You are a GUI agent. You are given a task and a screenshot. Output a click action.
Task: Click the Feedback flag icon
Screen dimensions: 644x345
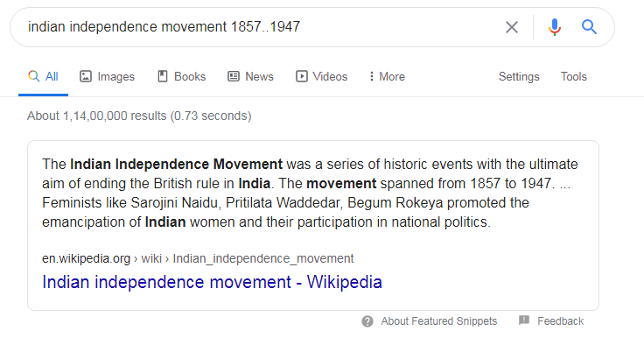524,320
